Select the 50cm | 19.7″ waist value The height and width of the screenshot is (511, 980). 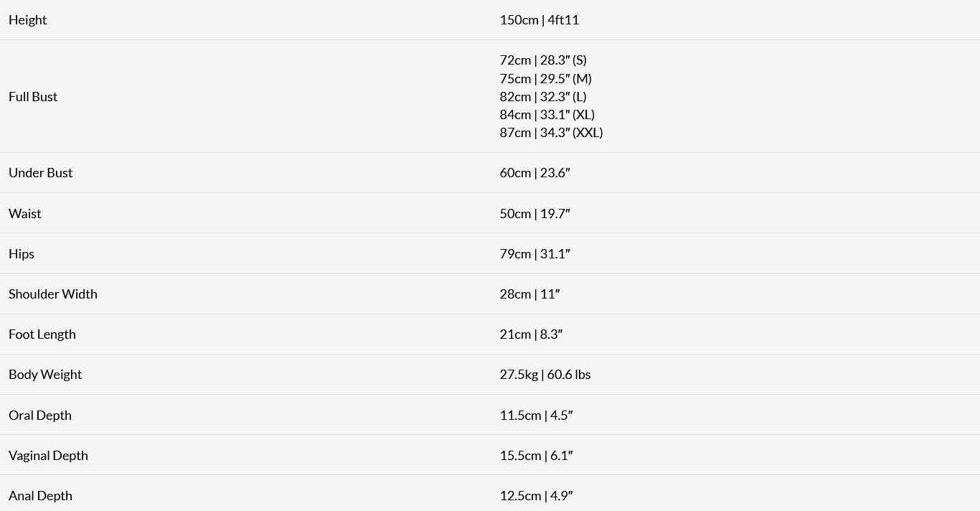[534, 214]
